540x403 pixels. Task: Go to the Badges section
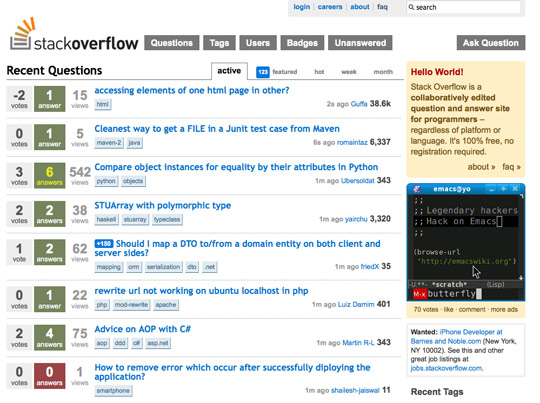(302, 43)
